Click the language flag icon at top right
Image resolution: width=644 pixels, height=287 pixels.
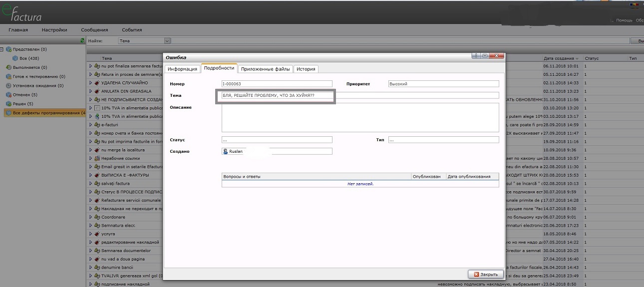[x=635, y=5]
